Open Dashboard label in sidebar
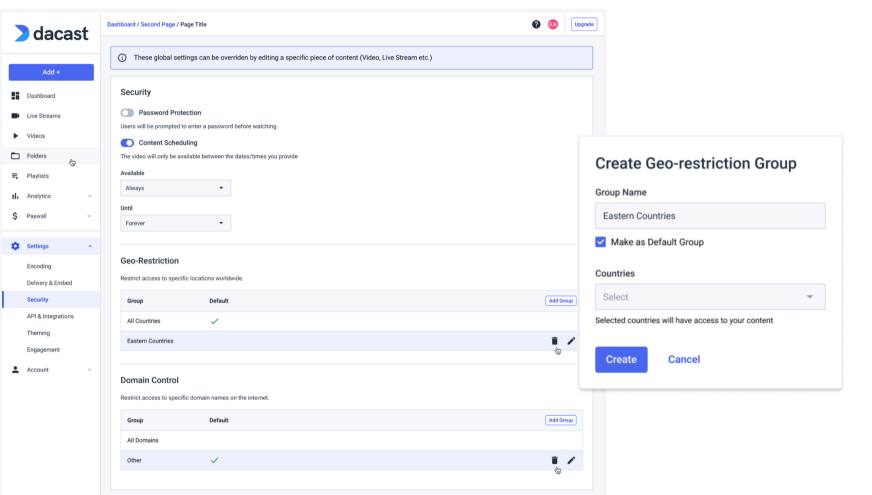This screenshot has height=495, width=872. pyautogui.click(x=41, y=96)
